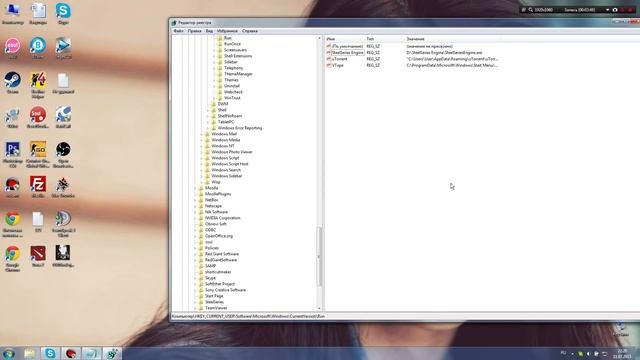Open the Favorites (Избранное) menu
The image size is (640, 360).
[227, 31]
